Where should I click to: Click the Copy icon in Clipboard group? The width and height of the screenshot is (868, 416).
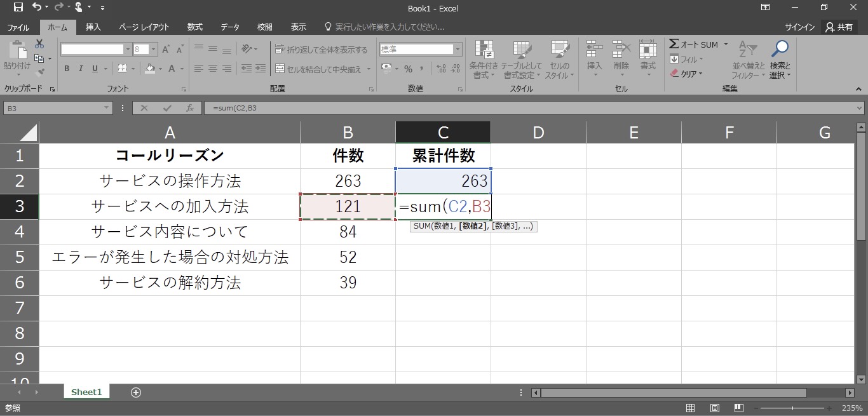point(39,58)
